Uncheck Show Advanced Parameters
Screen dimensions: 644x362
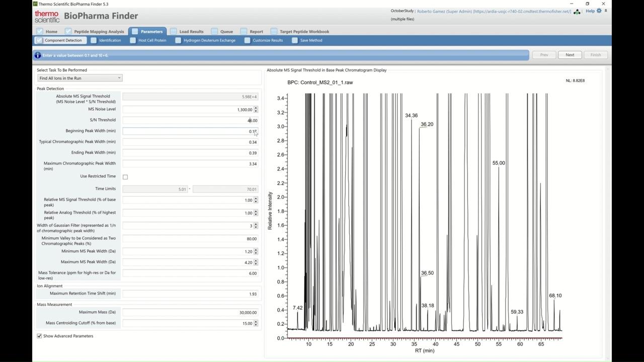pos(39,336)
